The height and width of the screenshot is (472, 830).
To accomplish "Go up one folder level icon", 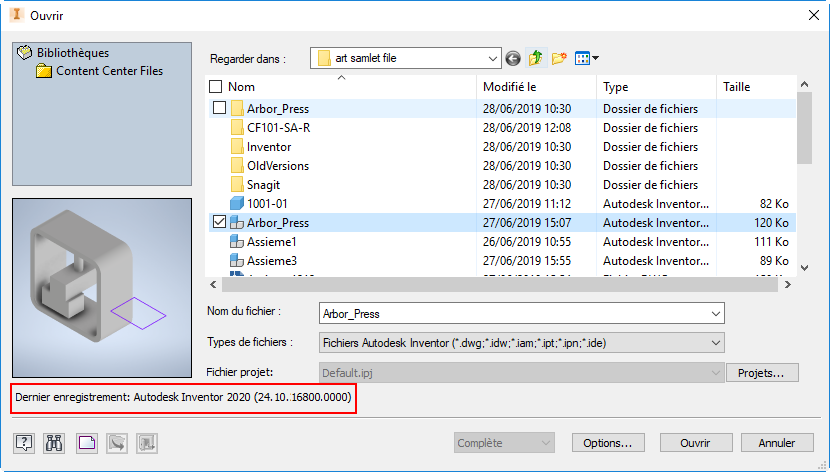I will (x=536, y=58).
